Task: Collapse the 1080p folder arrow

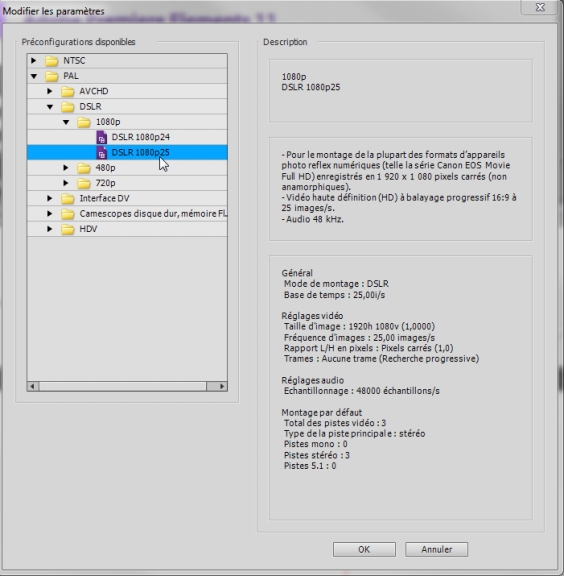Action: click(66, 122)
